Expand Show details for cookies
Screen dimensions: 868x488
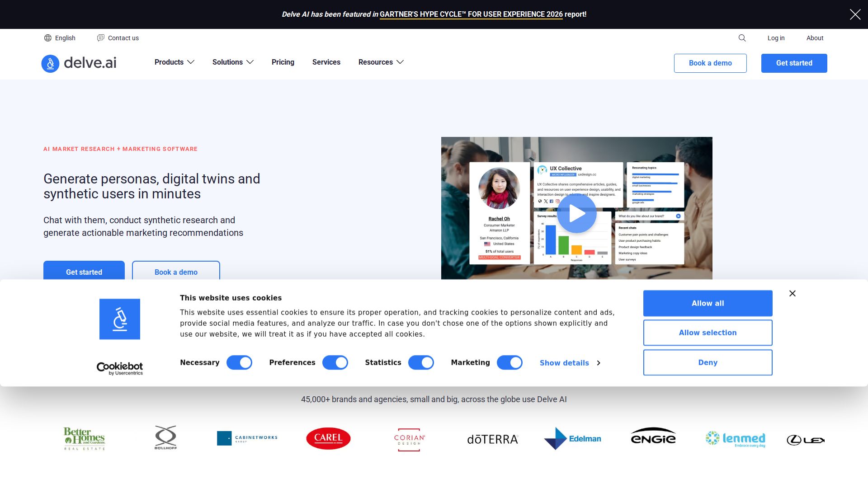coord(570,363)
